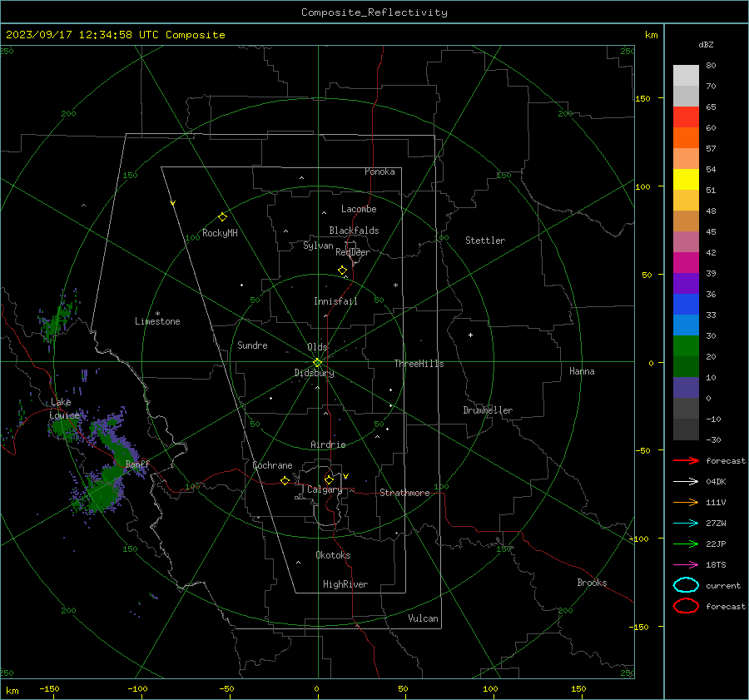This screenshot has width=749, height=700.
Task: Click the Stettler label
Action: pos(485,241)
